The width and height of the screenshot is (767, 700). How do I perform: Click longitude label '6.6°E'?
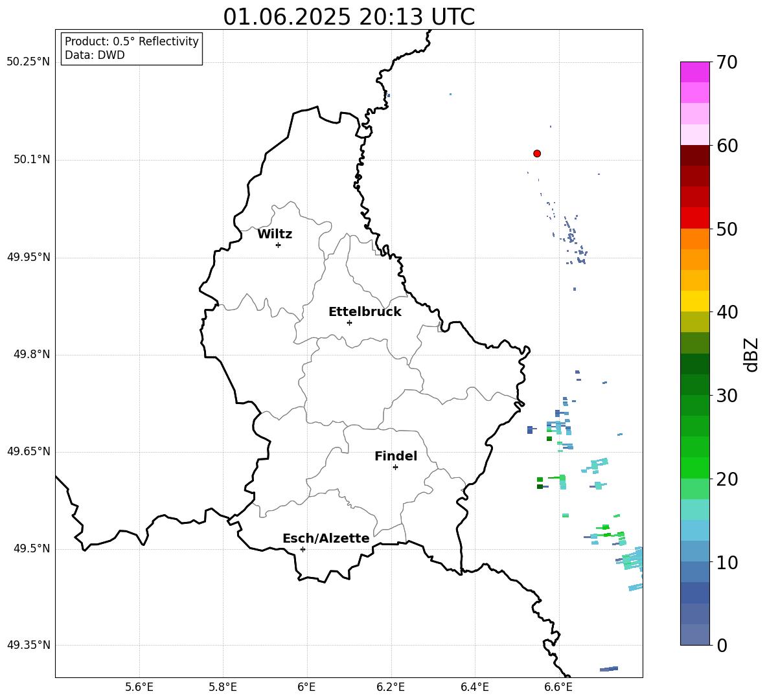(558, 687)
